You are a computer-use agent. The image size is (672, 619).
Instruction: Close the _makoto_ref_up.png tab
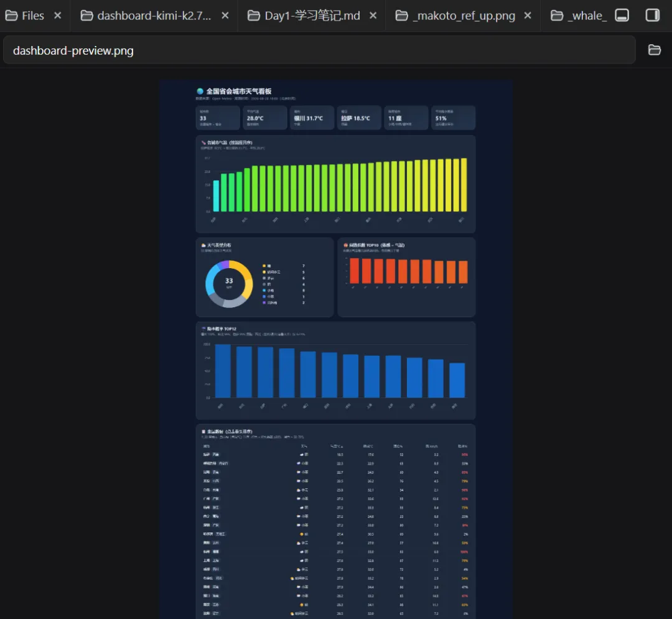[x=528, y=16]
